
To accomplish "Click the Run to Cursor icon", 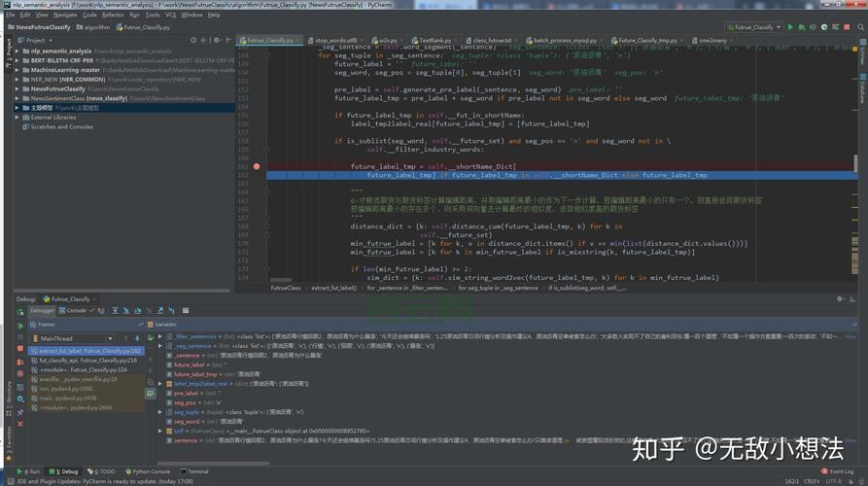I will coord(172,311).
